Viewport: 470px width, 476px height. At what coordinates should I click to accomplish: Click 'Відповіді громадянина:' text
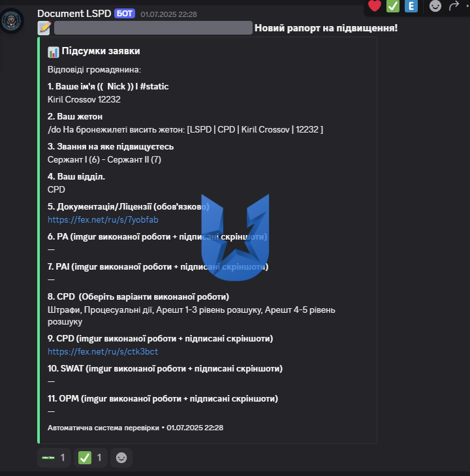[95, 70]
